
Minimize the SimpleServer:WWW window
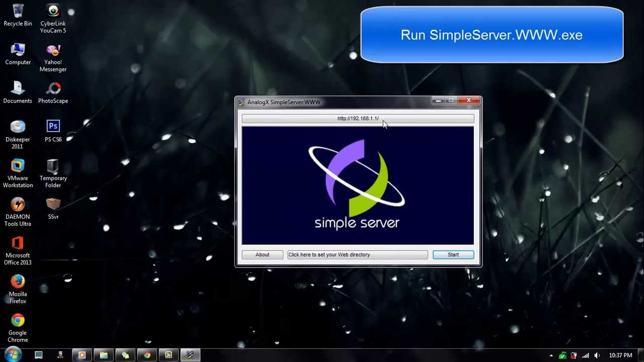(x=438, y=101)
